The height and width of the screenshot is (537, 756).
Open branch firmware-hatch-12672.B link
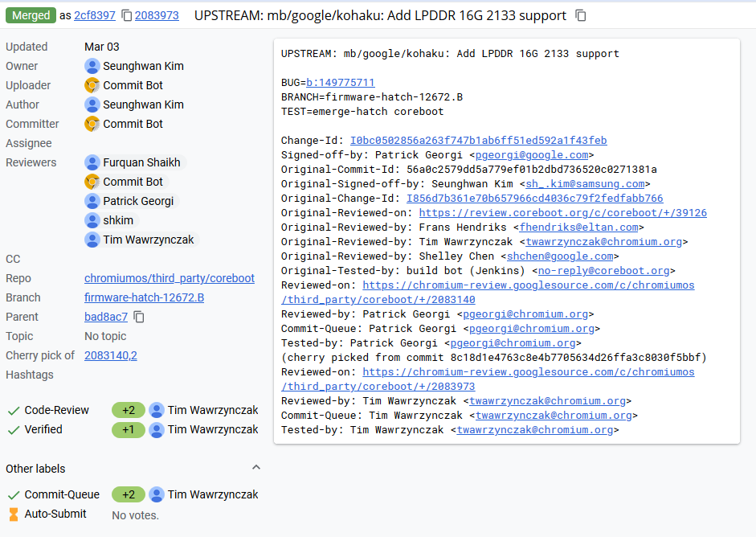[144, 297]
